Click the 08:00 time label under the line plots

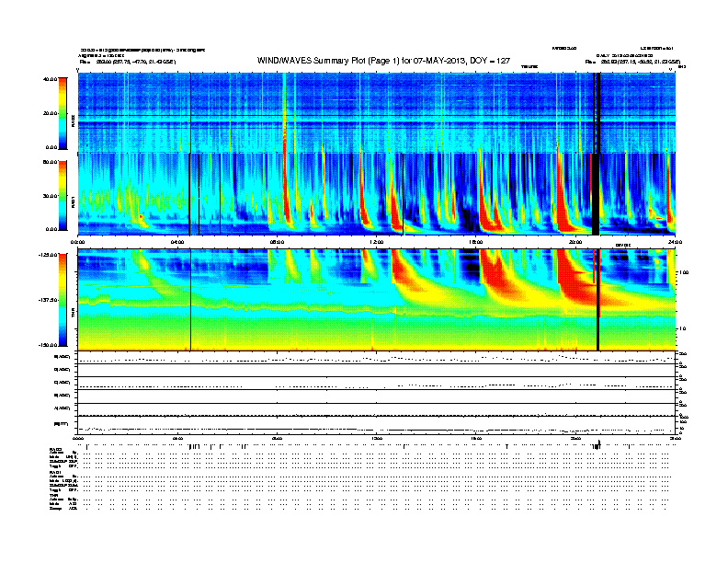(277, 438)
